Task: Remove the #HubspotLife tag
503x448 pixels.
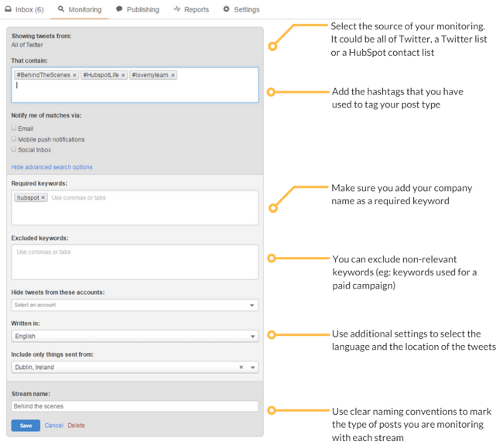Action: coord(123,76)
